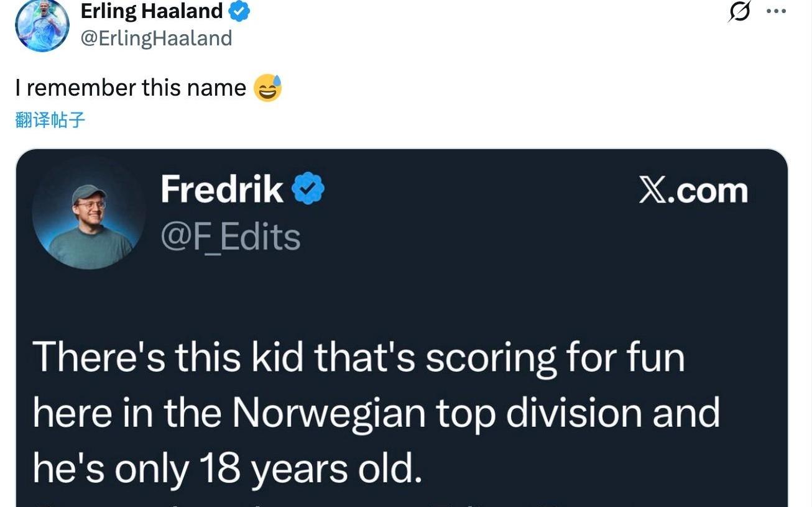Translate the post via 翻译帖子 link
The height and width of the screenshot is (507, 812).
click(50, 120)
